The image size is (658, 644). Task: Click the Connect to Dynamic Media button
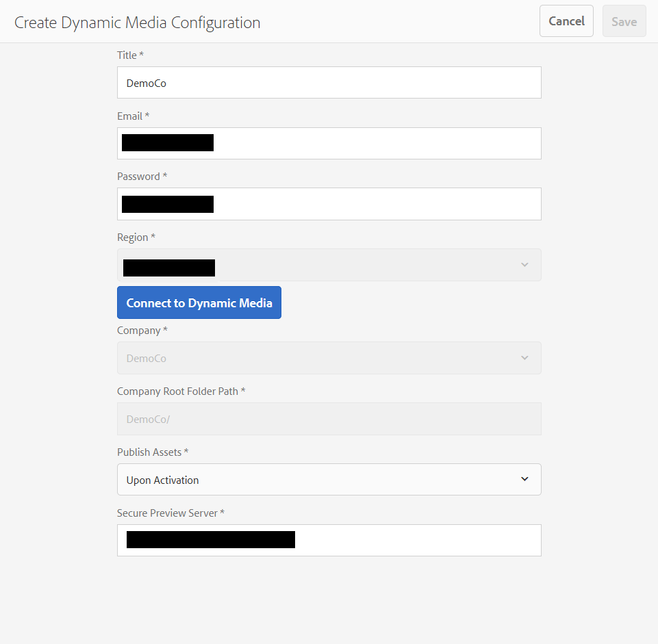coord(199,302)
